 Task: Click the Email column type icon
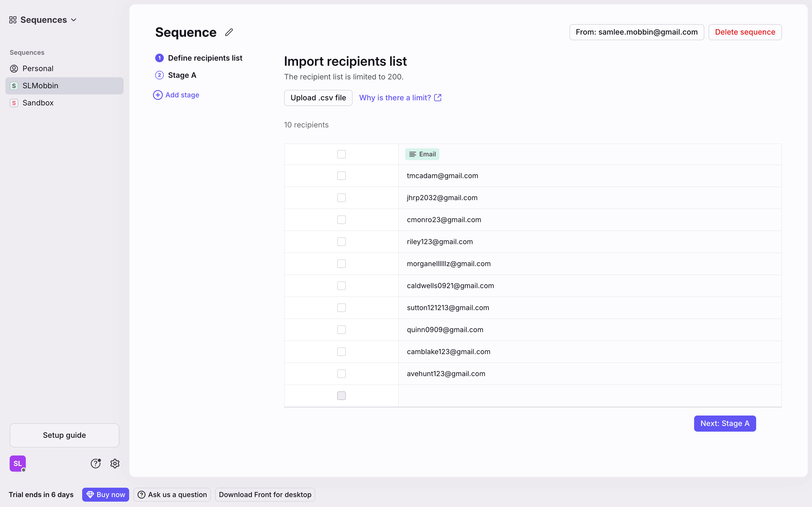[x=412, y=154]
